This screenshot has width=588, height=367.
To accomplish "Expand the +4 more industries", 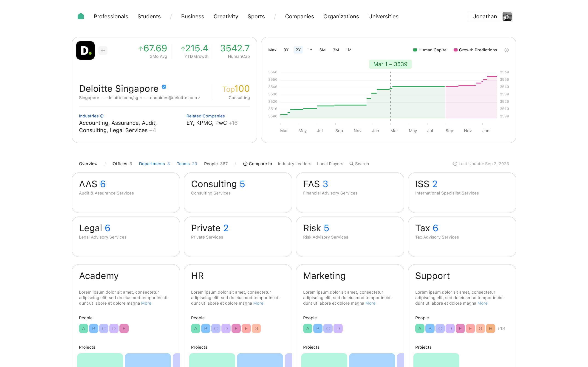I will tap(153, 130).
